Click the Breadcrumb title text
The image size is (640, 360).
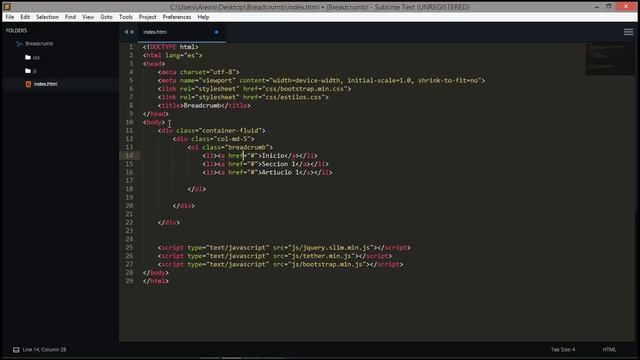pos(202,106)
